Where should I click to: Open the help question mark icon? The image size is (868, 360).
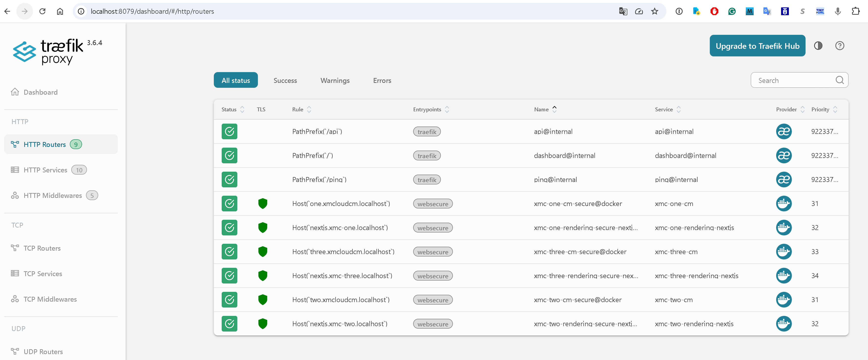pos(839,46)
